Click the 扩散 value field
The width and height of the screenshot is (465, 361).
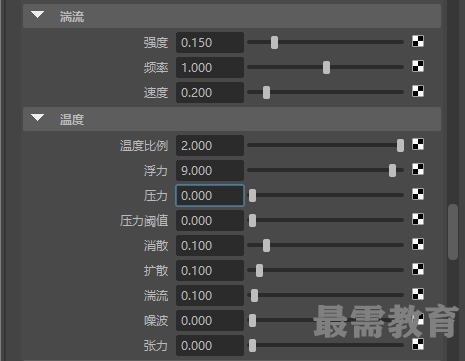(x=210, y=270)
